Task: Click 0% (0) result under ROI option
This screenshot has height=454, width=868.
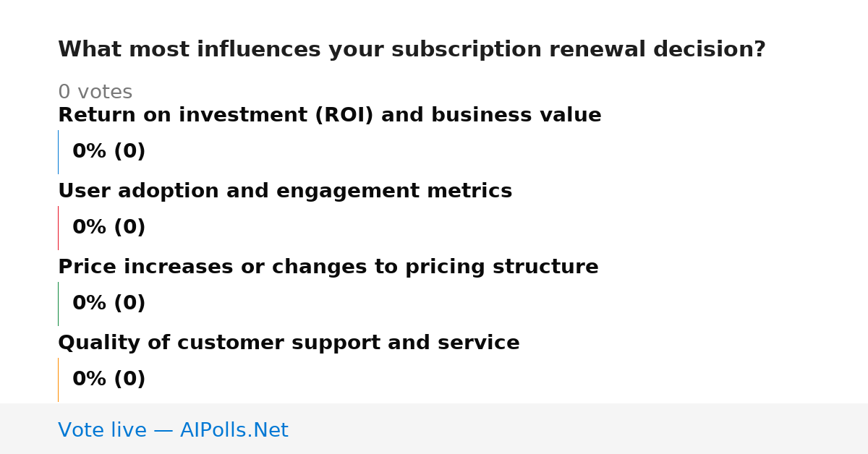Action: click(109, 152)
